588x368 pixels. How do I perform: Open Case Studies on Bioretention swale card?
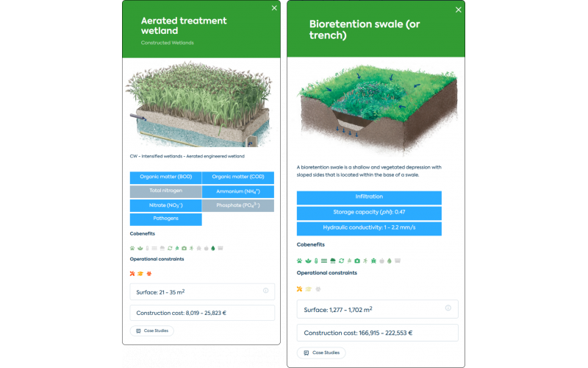tap(321, 353)
